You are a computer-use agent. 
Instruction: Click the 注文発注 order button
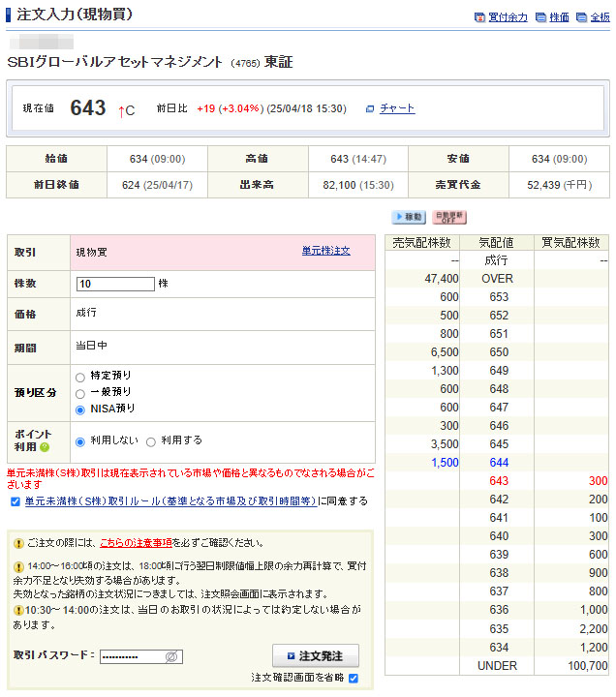(315, 655)
